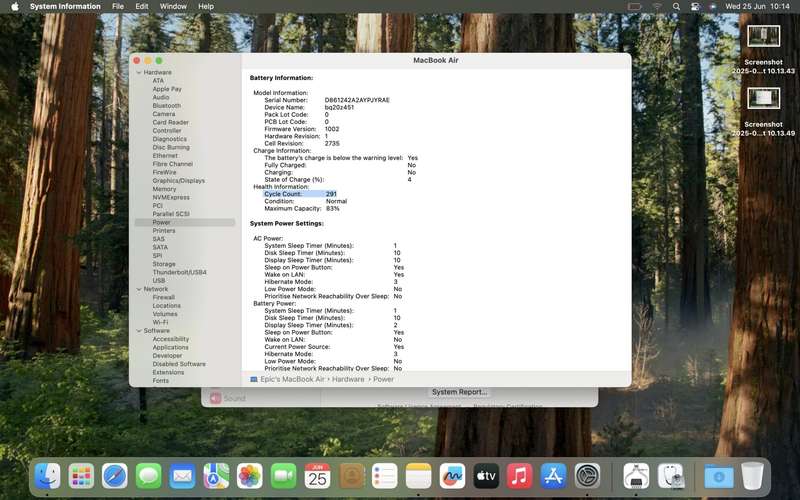800x500 pixels.
Task: Collapse the Software section in sidebar
Action: click(x=139, y=331)
